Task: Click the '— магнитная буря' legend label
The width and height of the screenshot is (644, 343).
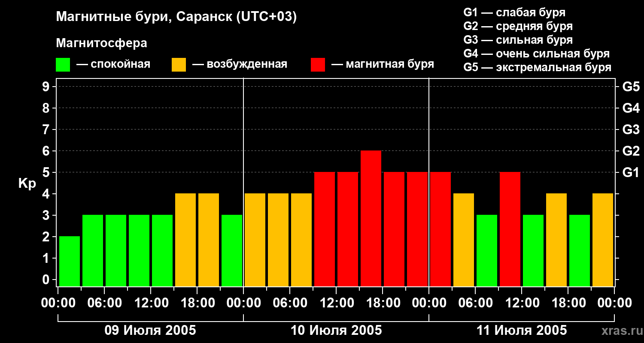Action: pos(383,64)
